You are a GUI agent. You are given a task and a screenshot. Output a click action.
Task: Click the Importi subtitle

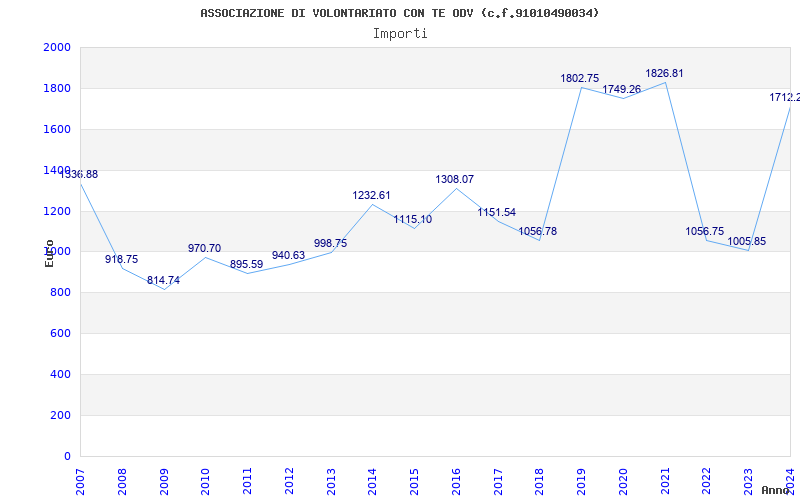click(400, 34)
